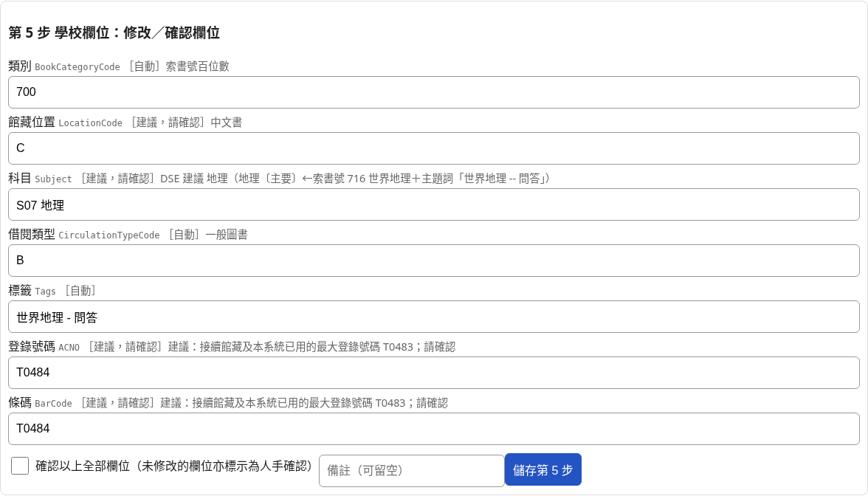Click the Subject field with S07 地理
Viewport: 868px width, 496px height.
click(x=433, y=205)
